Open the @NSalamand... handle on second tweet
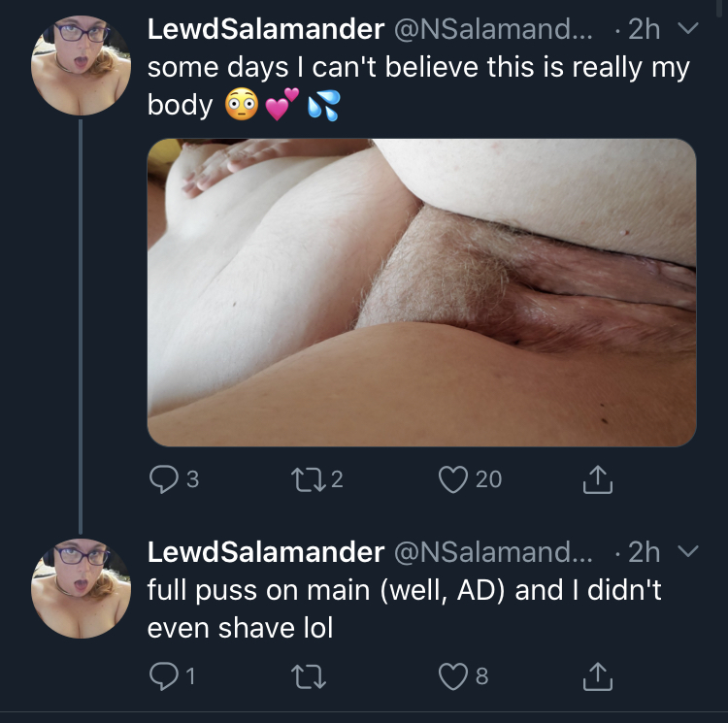 click(493, 552)
